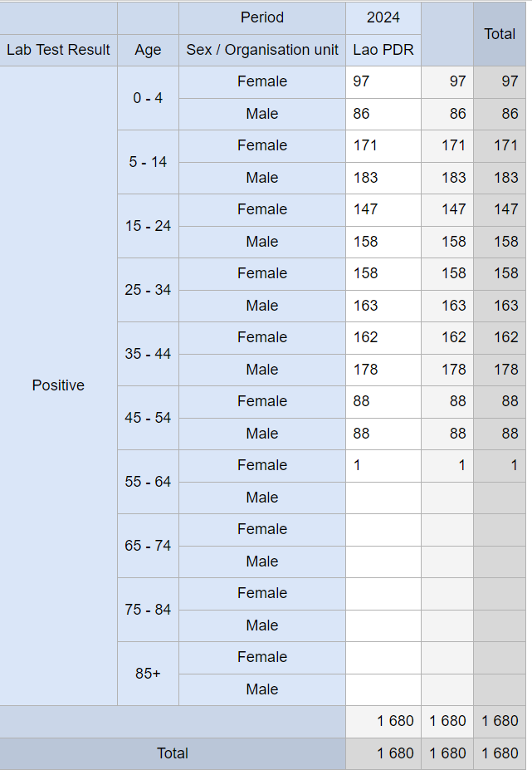Click the 25 - 34 age group label
This screenshot has width=532, height=770.
[x=148, y=290]
